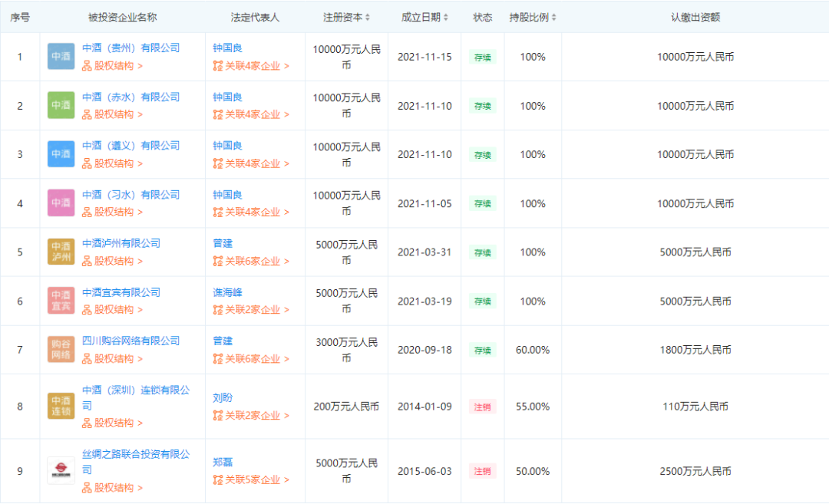Click the green 中酒 logo for 中酒（赤水）有限公司
The height and width of the screenshot is (504, 829).
coord(61,105)
